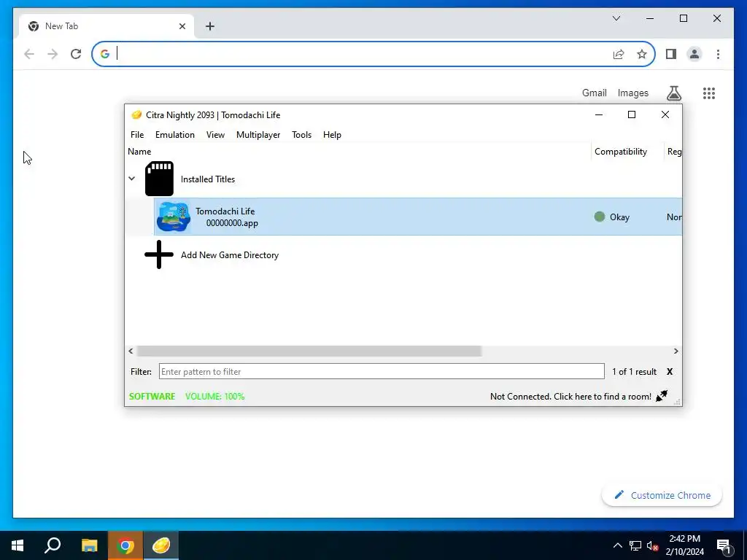747x560 pixels.
Task: Click the 00000000.app file name
Action: click(232, 223)
